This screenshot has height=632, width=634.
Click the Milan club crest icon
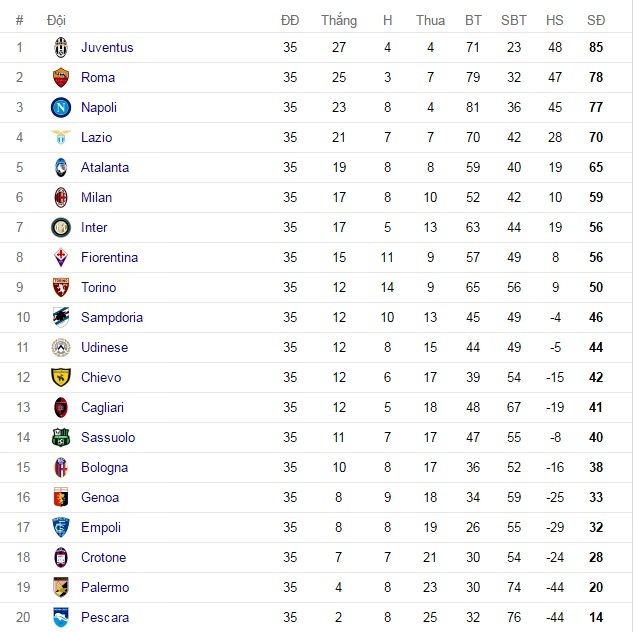[61, 197]
